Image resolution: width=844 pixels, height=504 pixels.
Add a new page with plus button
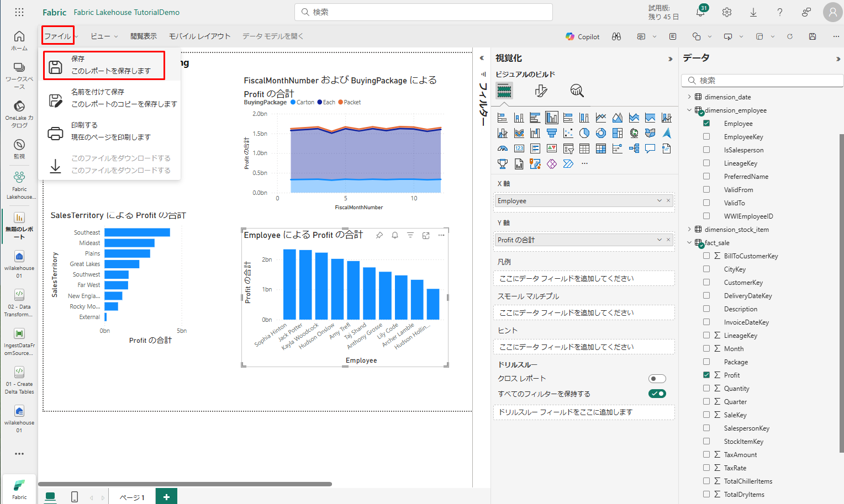coord(166,496)
